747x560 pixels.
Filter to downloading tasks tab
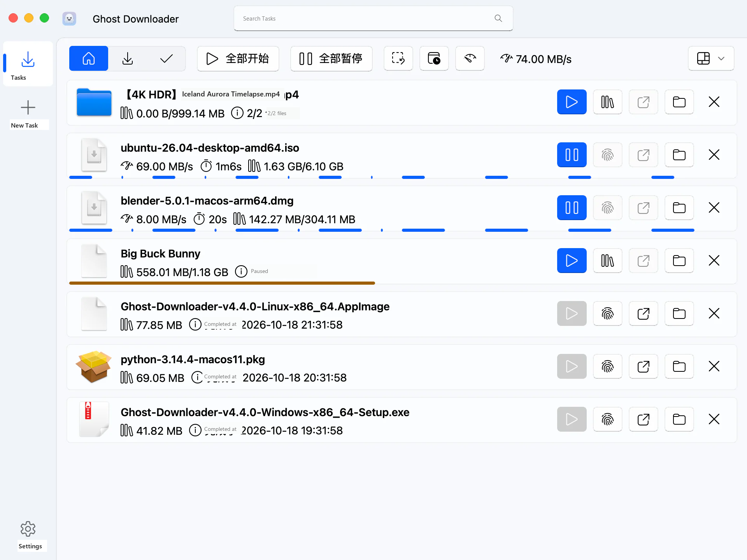point(128,58)
